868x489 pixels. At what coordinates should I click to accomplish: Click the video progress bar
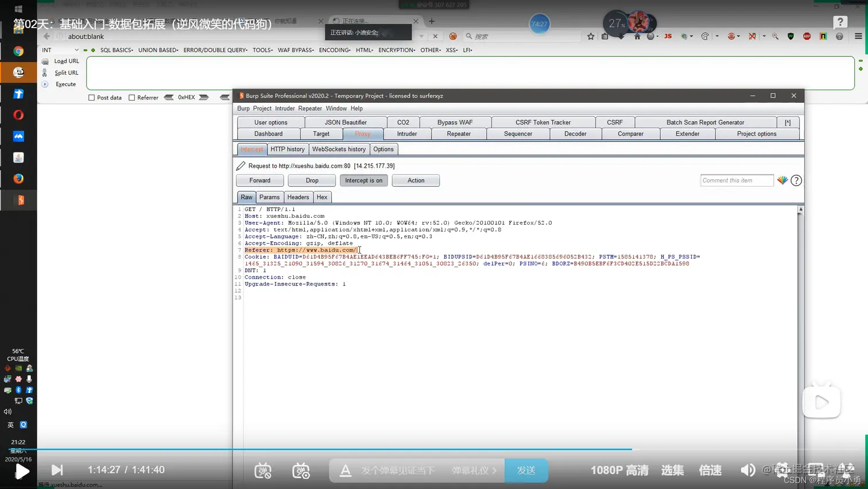pyautogui.click(x=434, y=449)
